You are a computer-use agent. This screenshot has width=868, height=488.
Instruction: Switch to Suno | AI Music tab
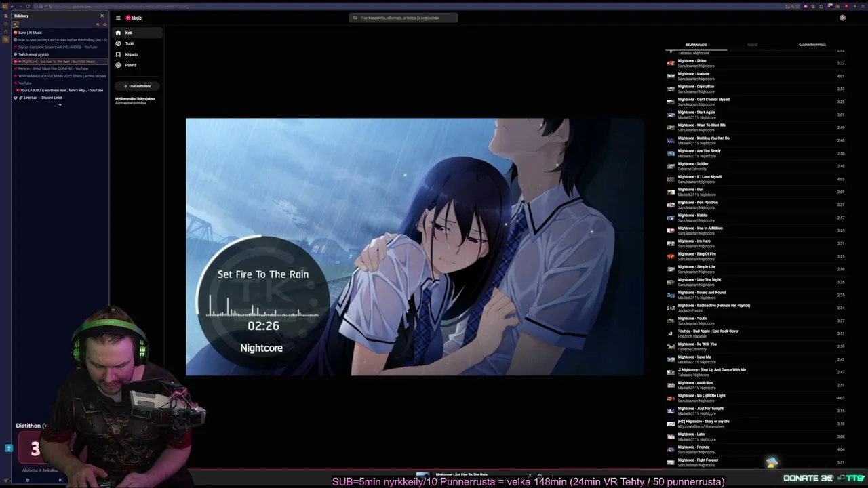pos(60,33)
